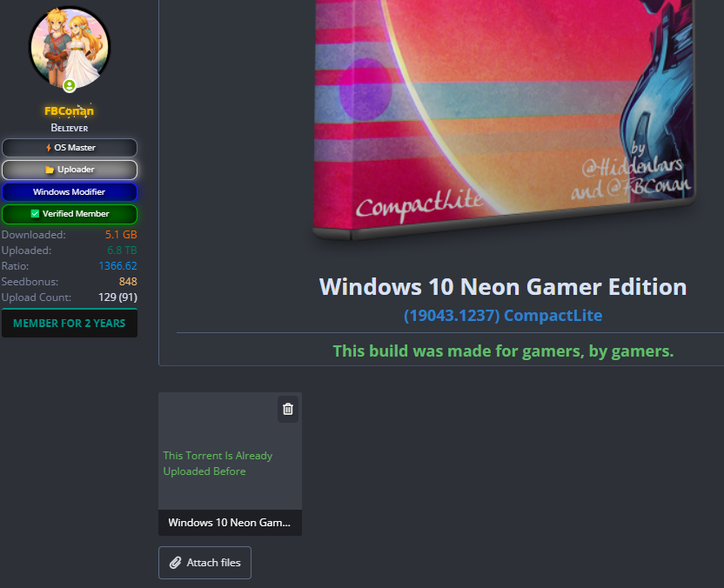The image size is (724, 588).
Task: Click the Windows Modifier badge
Action: coord(70,192)
